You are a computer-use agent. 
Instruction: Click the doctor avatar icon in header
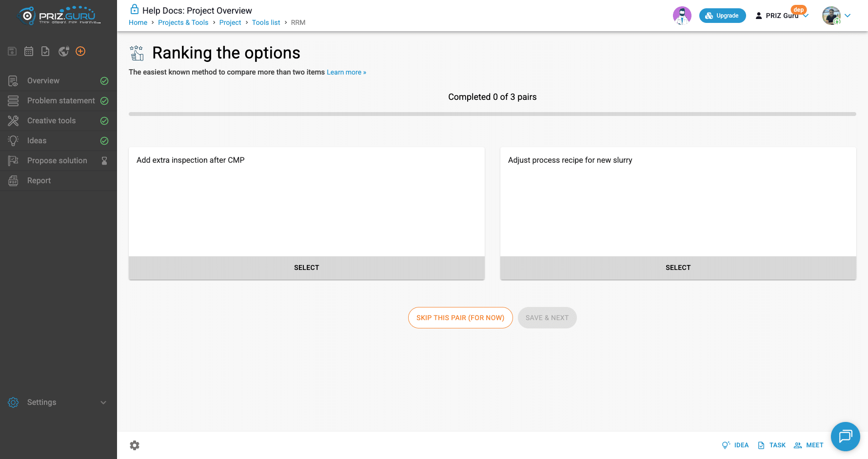(x=682, y=16)
